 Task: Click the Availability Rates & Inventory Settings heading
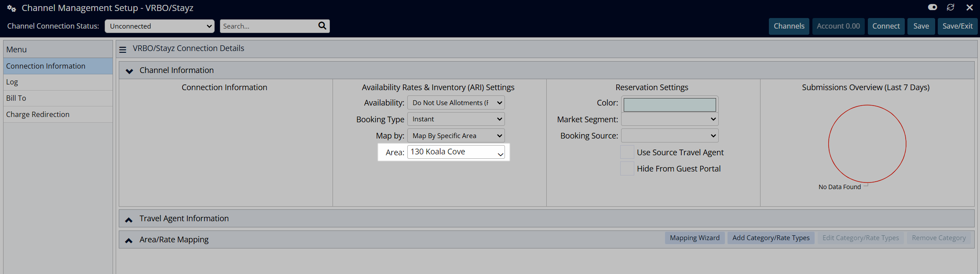[x=438, y=88]
